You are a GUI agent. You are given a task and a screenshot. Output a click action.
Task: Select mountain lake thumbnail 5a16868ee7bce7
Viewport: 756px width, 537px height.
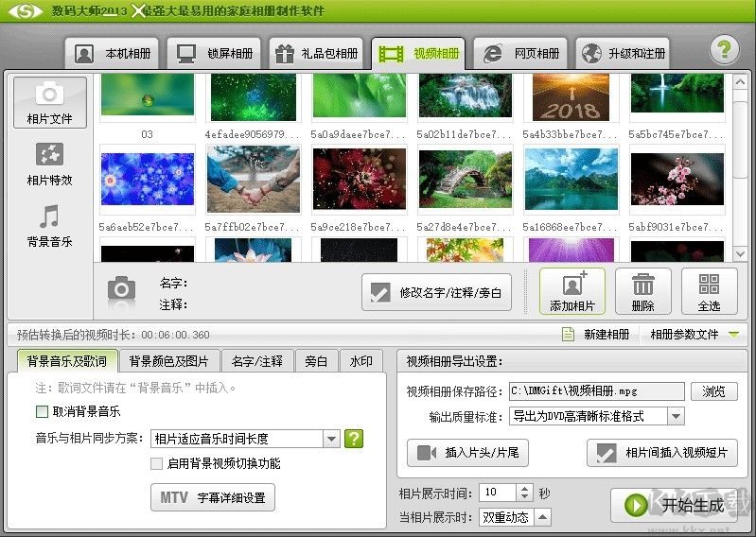pos(571,180)
